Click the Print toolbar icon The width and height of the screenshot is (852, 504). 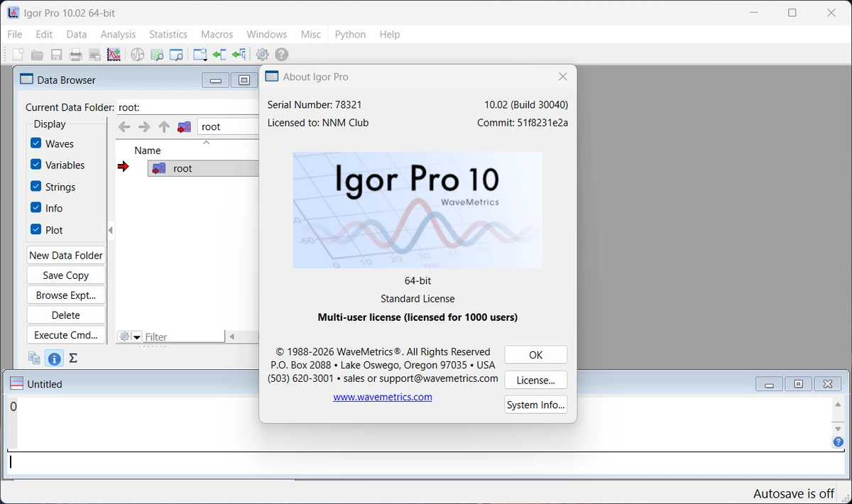(76, 55)
